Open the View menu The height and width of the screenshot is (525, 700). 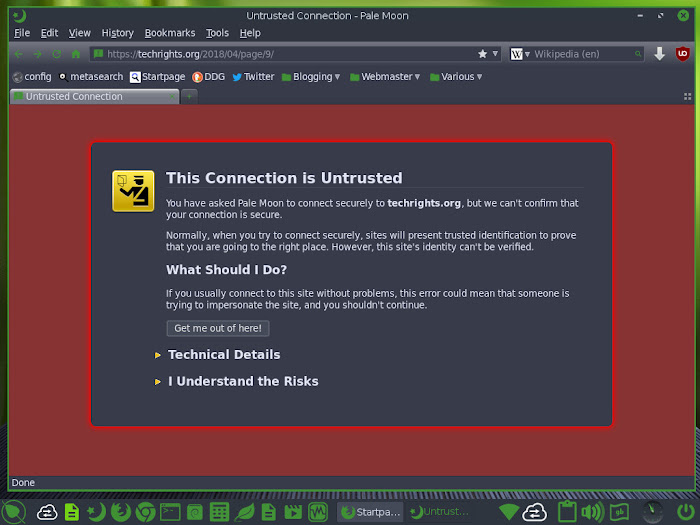(x=79, y=33)
